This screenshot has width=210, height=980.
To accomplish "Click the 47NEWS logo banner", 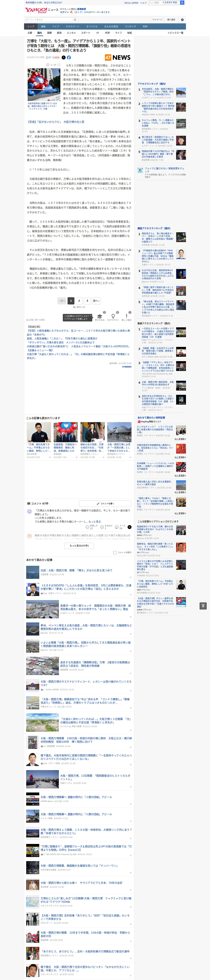I will pos(118,57).
